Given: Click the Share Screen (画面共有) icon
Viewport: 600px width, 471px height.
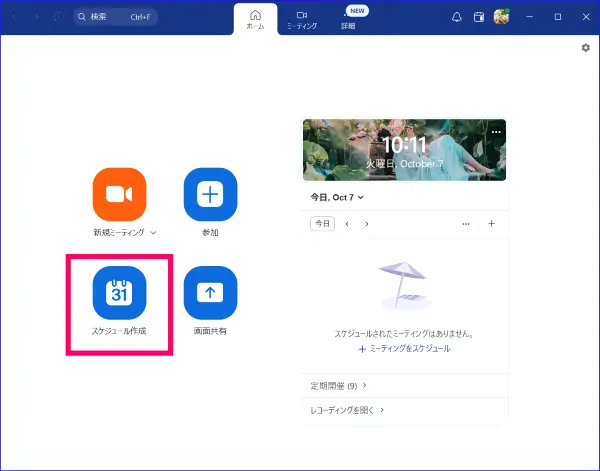Looking at the screenshot, I should pos(210,293).
